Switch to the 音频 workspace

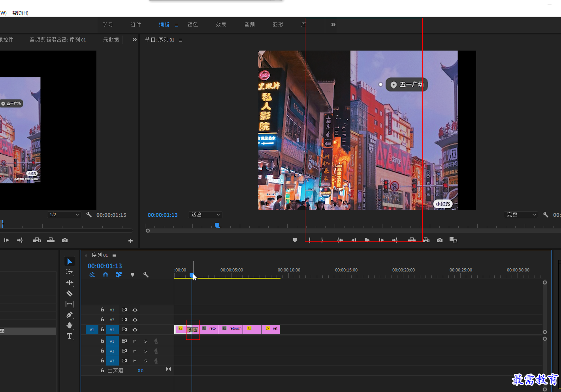pos(249,24)
